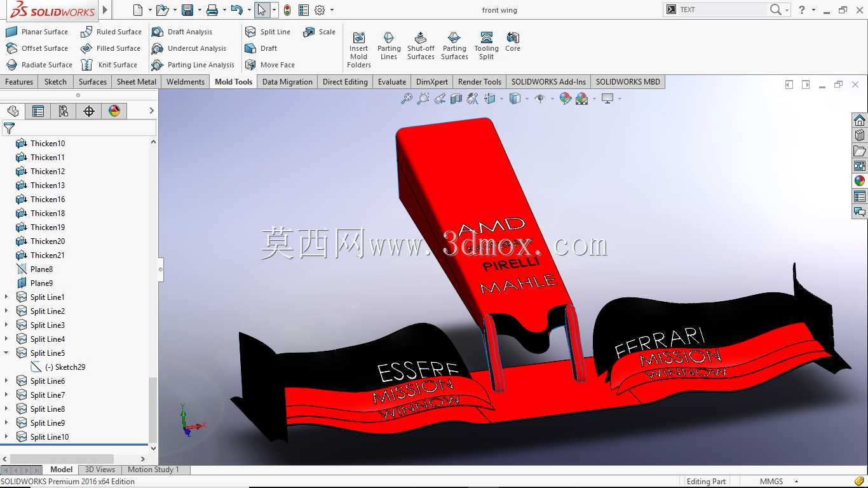Click Insert Mold Folders
This screenshot has width=868, height=488.
[359, 50]
